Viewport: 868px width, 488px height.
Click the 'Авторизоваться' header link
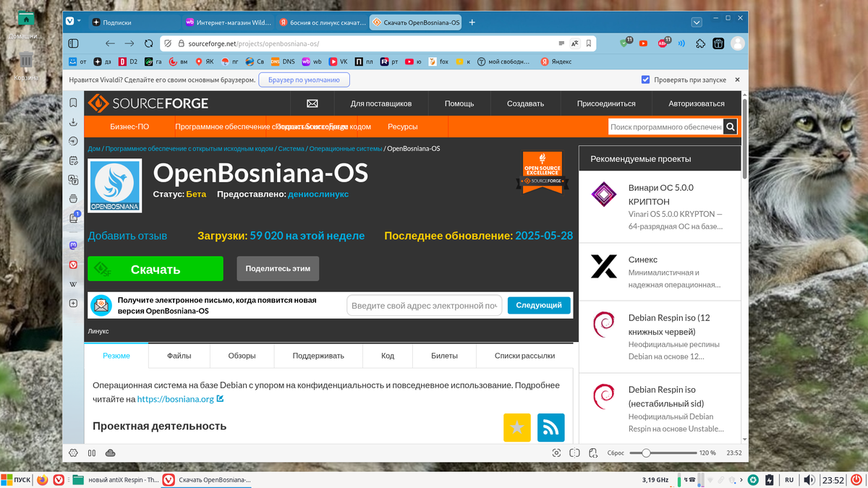tap(697, 103)
